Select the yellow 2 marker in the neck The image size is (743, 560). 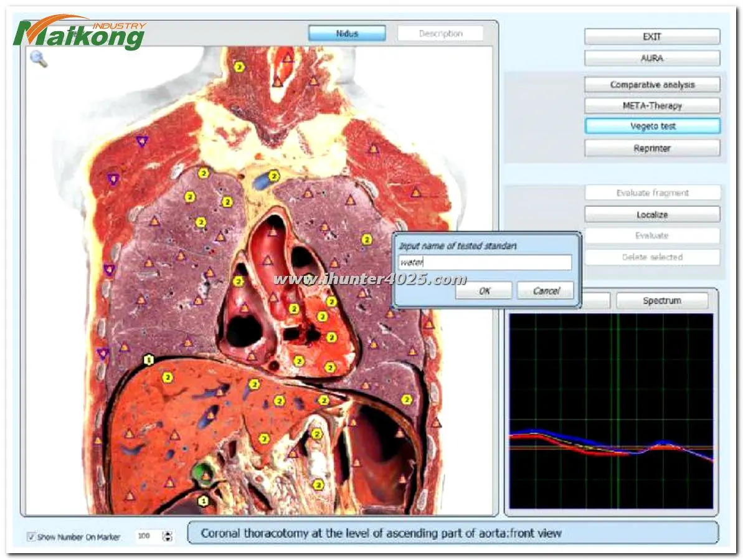coord(239,67)
